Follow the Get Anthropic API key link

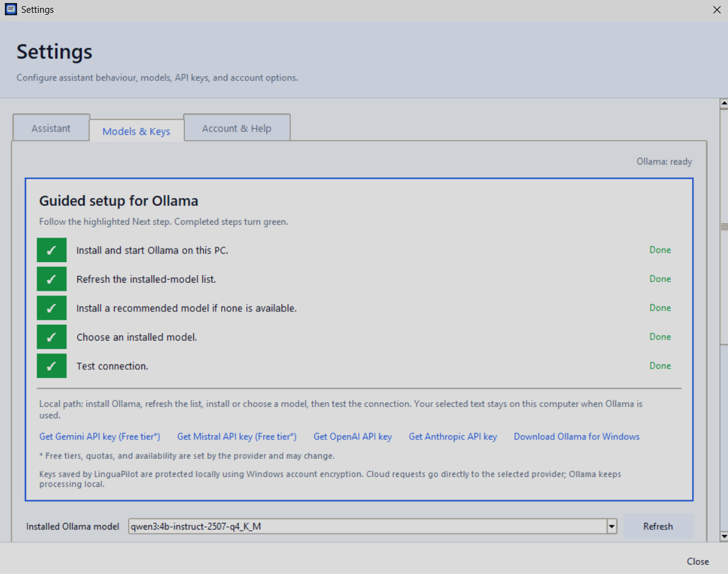click(x=453, y=436)
